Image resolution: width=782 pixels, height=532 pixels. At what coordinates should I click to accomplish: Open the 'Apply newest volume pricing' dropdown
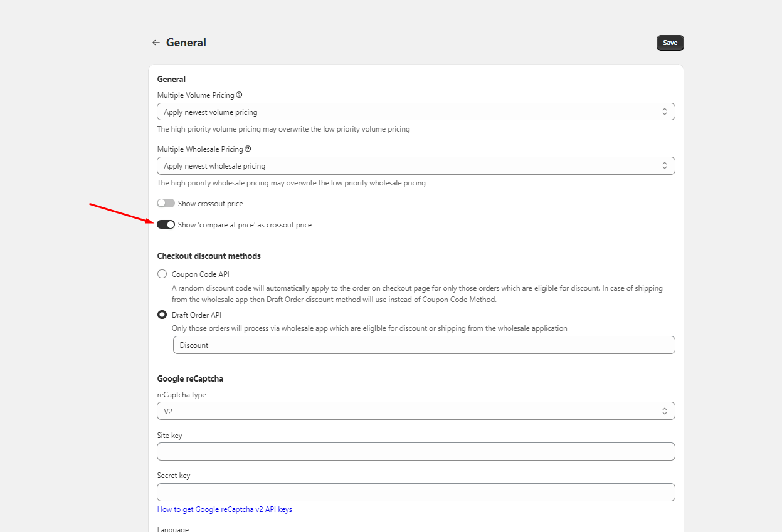(x=408, y=112)
